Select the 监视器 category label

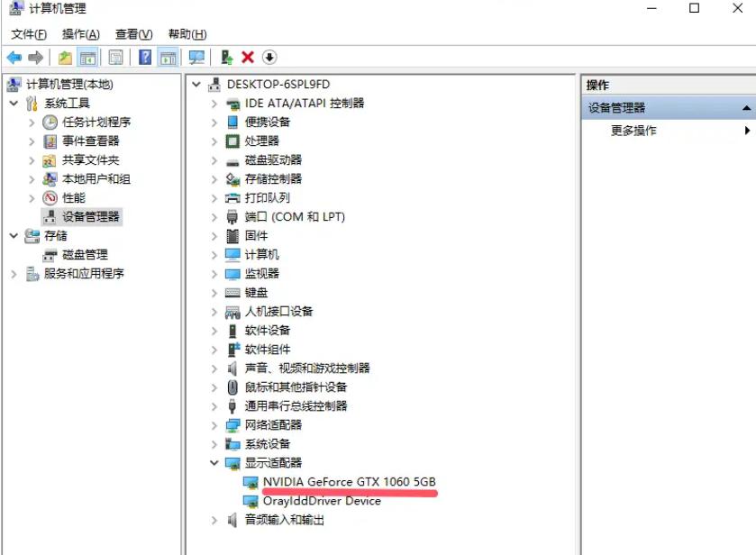(x=262, y=274)
